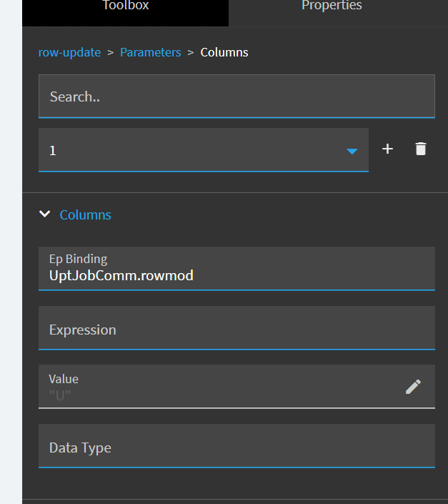Go back to row-update breadcrumb
The height and width of the screenshot is (504, 448).
(x=69, y=52)
